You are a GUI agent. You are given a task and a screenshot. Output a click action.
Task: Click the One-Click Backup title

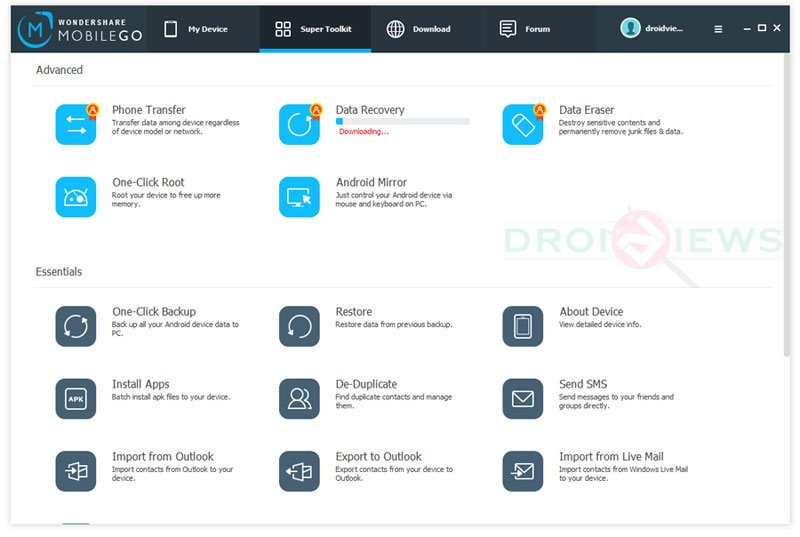[154, 312]
